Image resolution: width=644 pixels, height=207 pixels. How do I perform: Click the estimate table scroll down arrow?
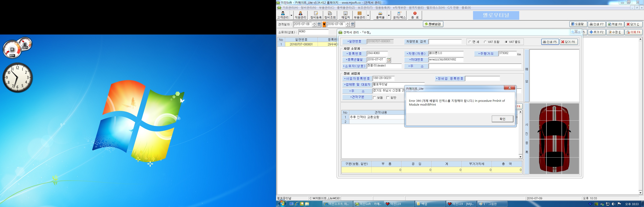(520, 157)
